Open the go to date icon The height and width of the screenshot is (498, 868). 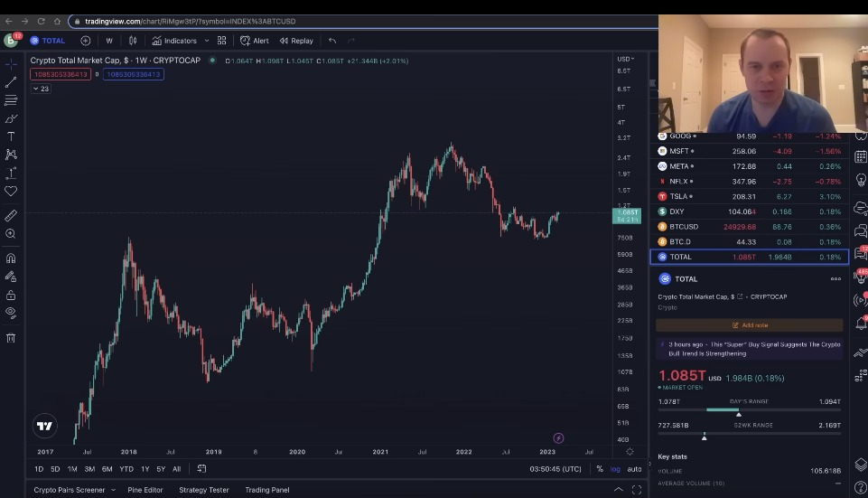(x=201, y=469)
